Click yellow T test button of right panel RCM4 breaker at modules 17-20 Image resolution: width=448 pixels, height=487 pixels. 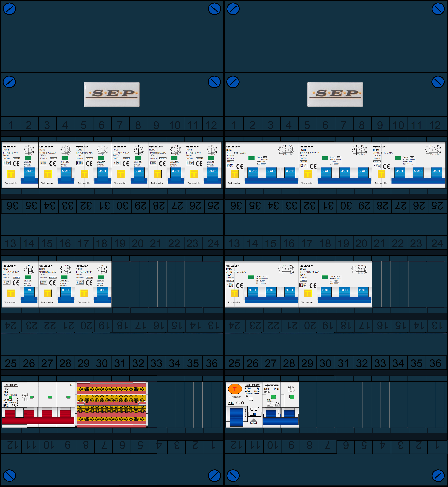[x=308, y=293]
